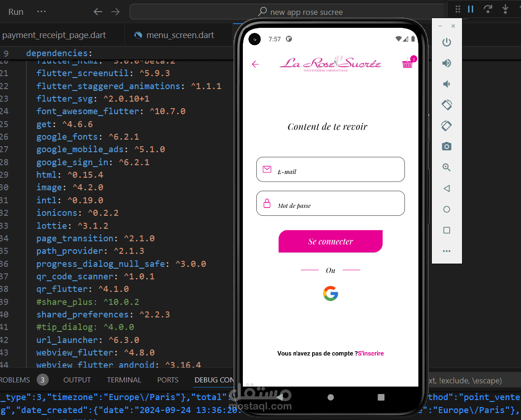Click the qr_code_scanner: ^1.0.1 line
This screenshot has height=420, width=521.
tap(95, 277)
